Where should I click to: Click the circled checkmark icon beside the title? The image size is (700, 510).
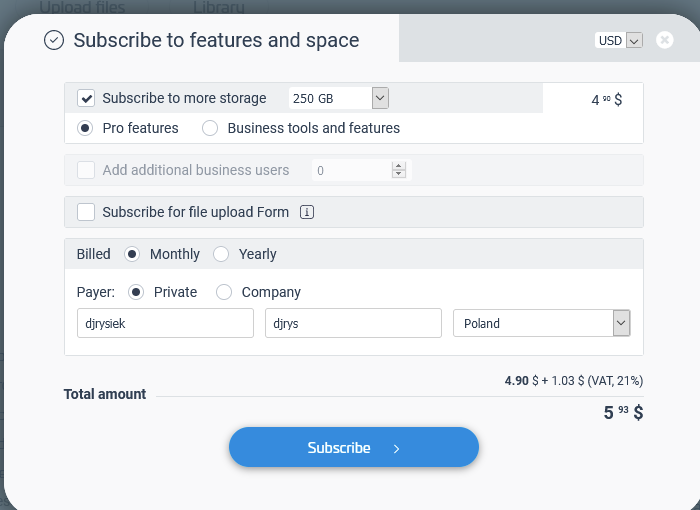54,40
